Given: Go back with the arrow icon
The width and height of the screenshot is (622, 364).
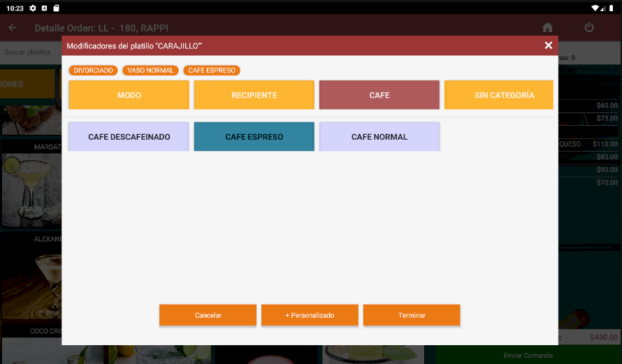Looking at the screenshot, I should pyautogui.click(x=13, y=28).
